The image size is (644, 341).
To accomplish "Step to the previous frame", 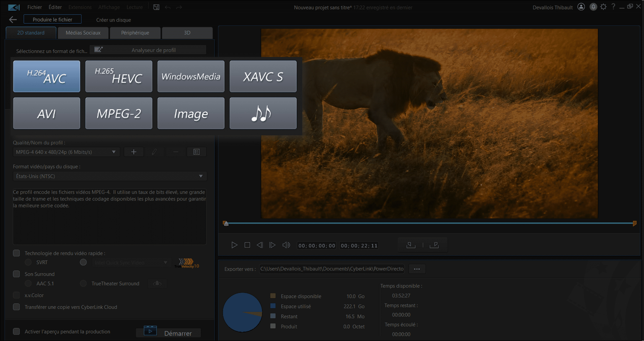I will tap(260, 245).
